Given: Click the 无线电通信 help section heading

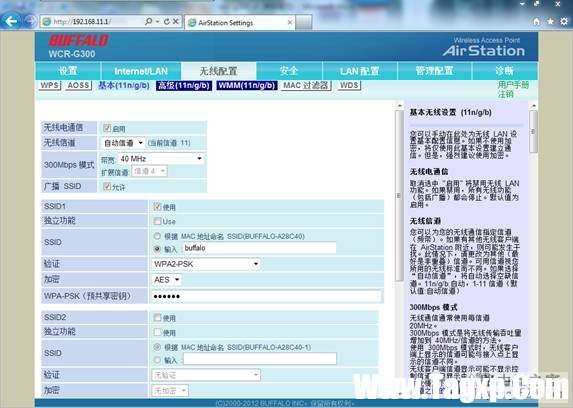Looking at the screenshot, I should pos(429,171).
